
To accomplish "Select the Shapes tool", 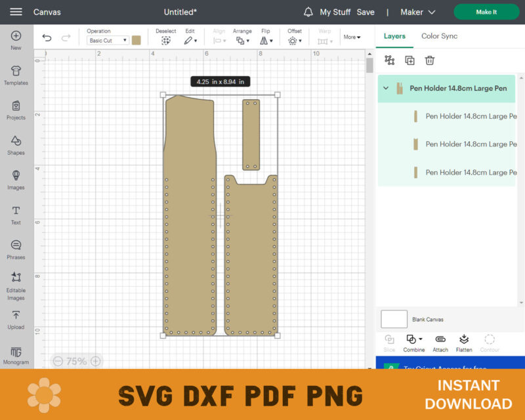I will (16, 144).
